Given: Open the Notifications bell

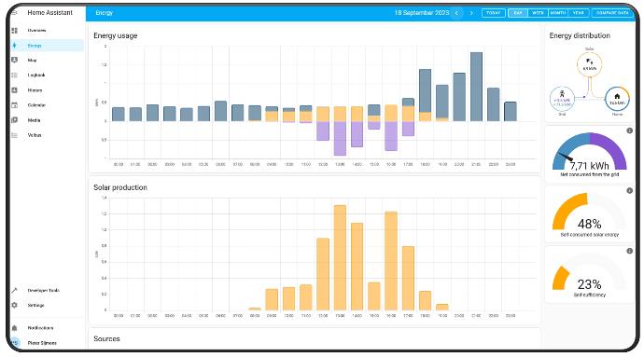Looking at the screenshot, I should point(15,328).
